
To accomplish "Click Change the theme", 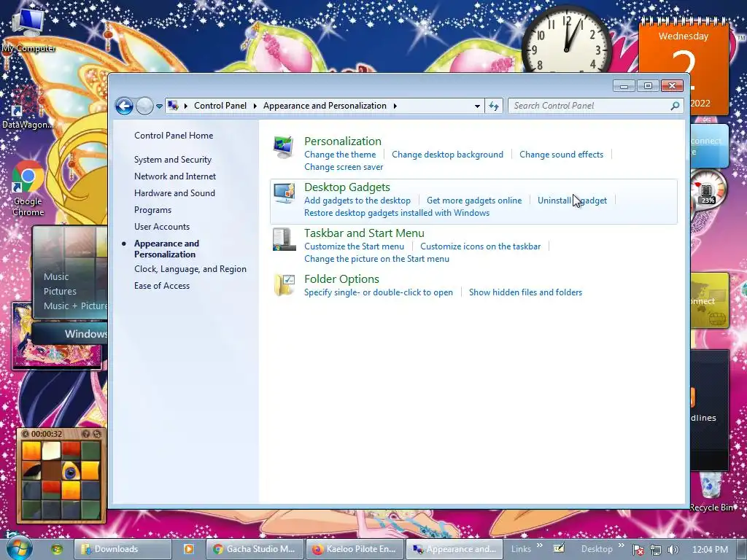I will click(340, 155).
